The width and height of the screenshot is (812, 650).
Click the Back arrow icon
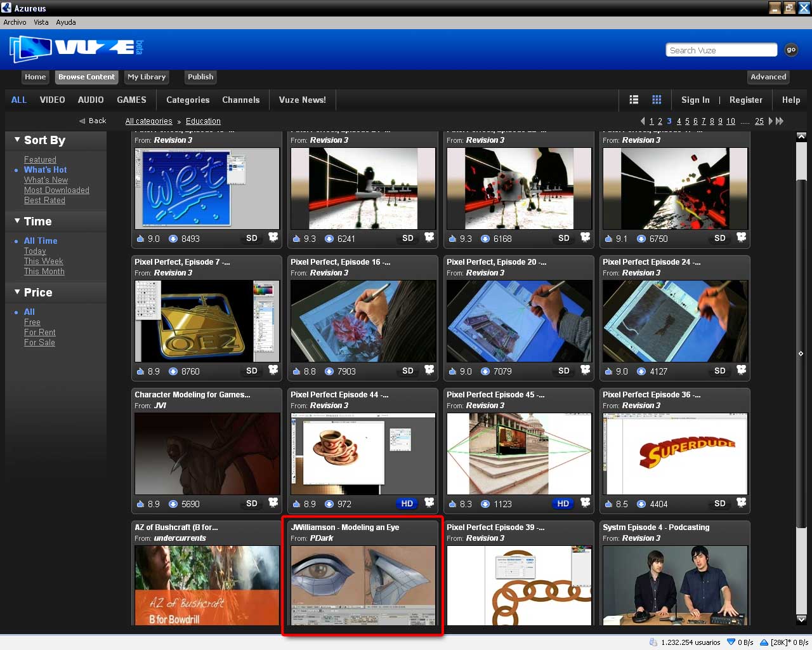click(82, 121)
